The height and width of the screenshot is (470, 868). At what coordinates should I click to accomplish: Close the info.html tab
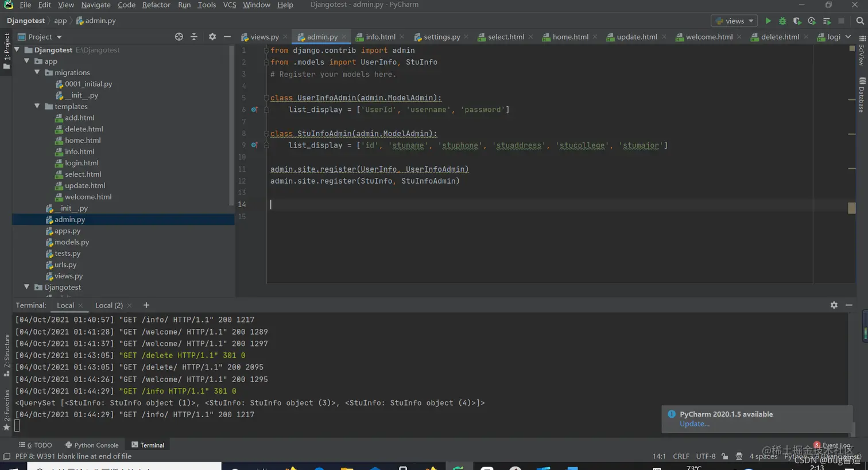point(402,37)
